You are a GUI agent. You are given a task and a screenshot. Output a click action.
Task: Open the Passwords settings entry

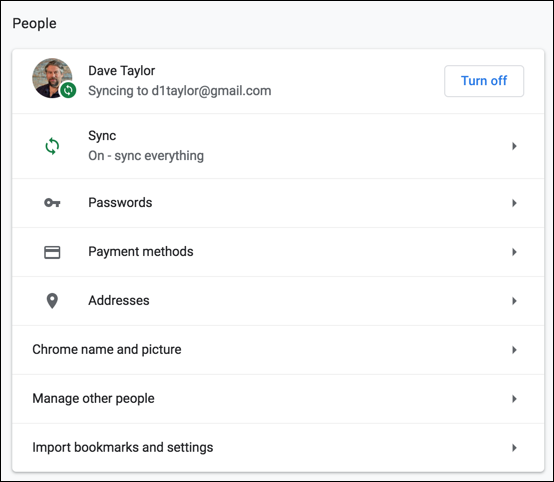coord(278,203)
